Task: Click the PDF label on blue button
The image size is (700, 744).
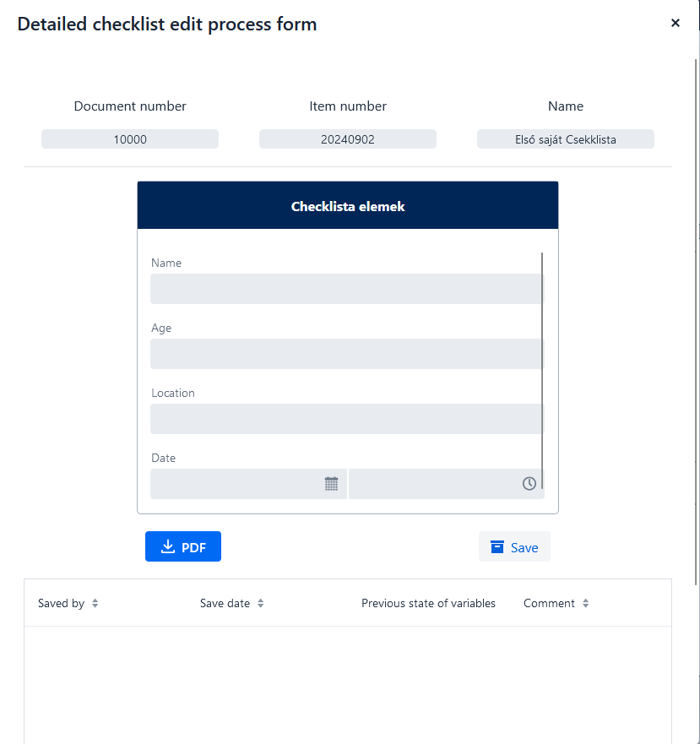Action: tap(193, 547)
